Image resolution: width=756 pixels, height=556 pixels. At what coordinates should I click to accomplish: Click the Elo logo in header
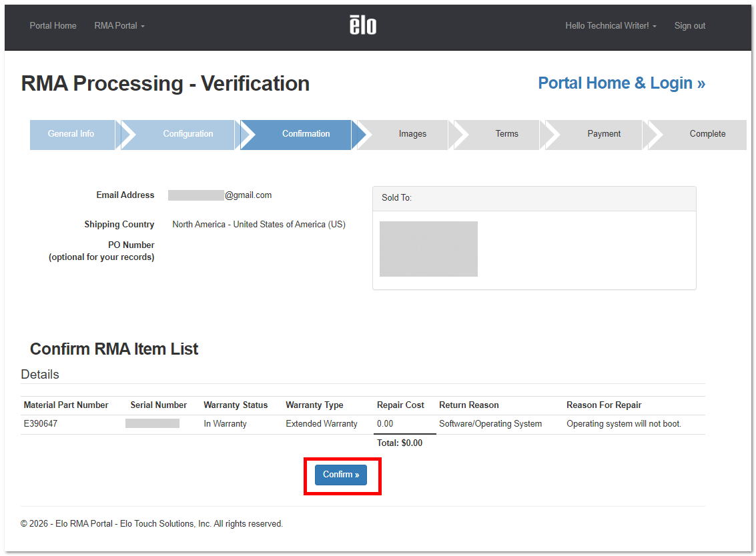(x=362, y=25)
